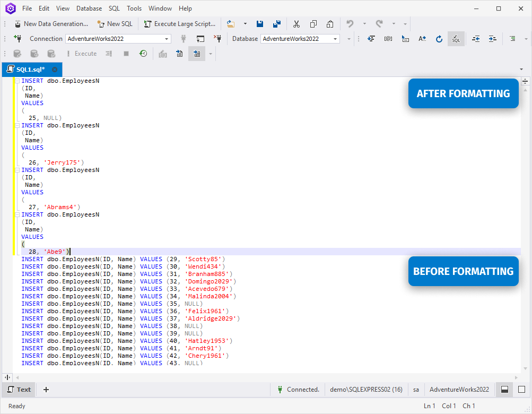This screenshot has width=532, height=414.
Task: Click the Rename (A with arrow) icon
Action: (x=422, y=39)
